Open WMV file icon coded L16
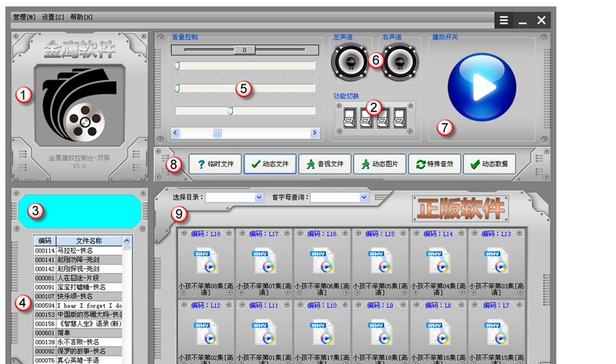The image size is (616, 364). (322, 260)
